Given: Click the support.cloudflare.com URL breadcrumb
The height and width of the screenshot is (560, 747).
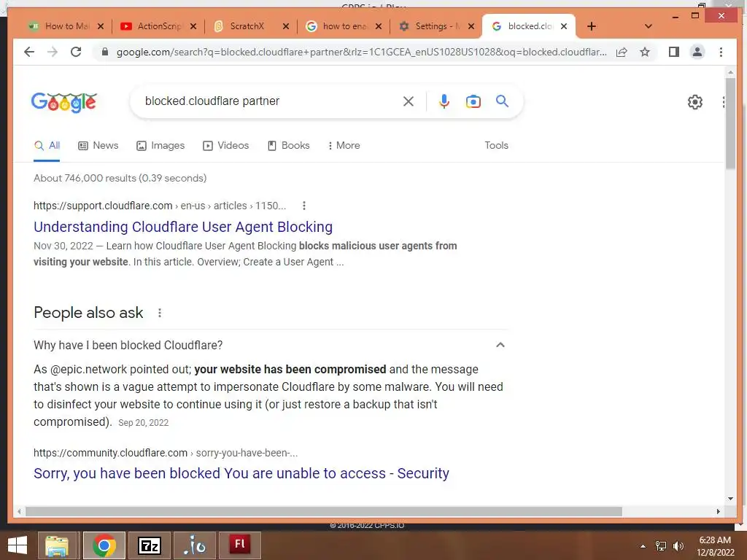Looking at the screenshot, I should pyautogui.click(x=160, y=206).
